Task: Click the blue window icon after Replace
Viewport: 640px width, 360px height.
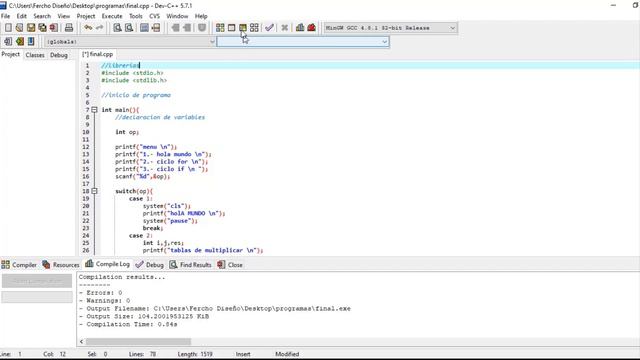Action: (x=144, y=28)
